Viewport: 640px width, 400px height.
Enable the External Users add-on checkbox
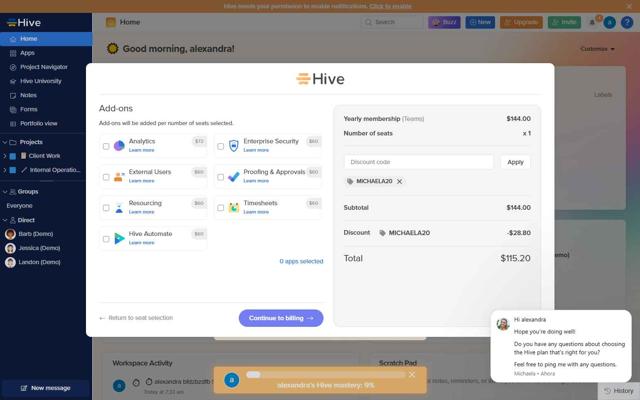[x=106, y=177]
